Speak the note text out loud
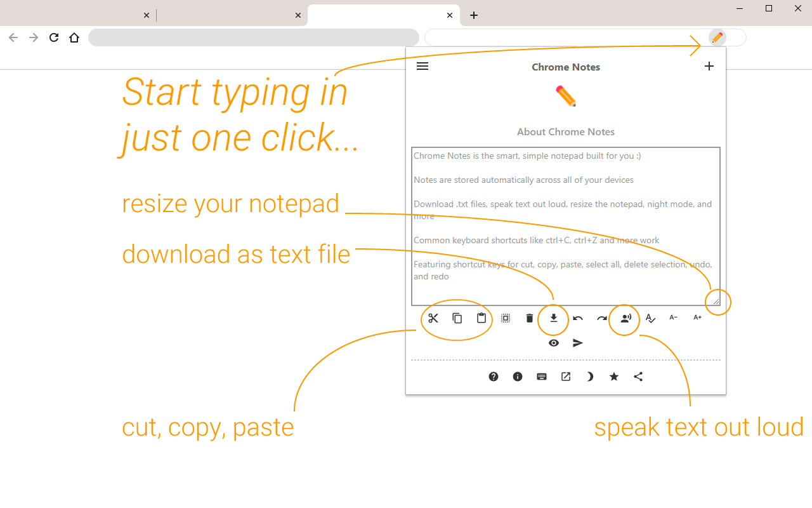 pos(625,318)
